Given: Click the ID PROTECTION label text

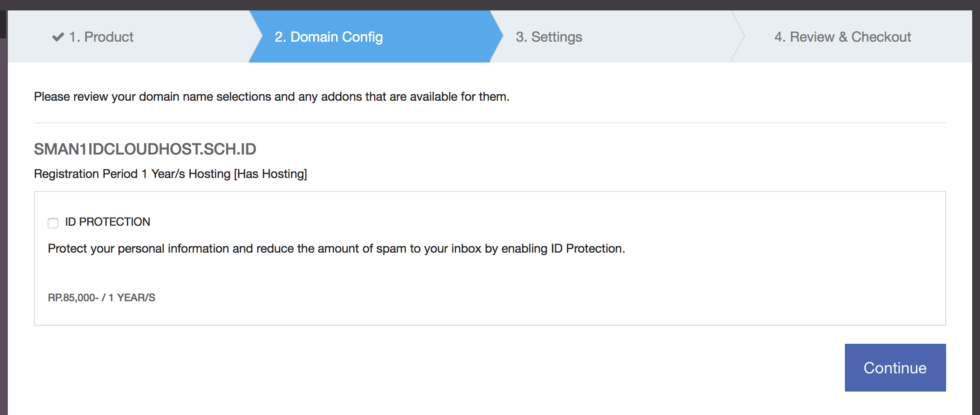Looking at the screenshot, I should click(107, 222).
